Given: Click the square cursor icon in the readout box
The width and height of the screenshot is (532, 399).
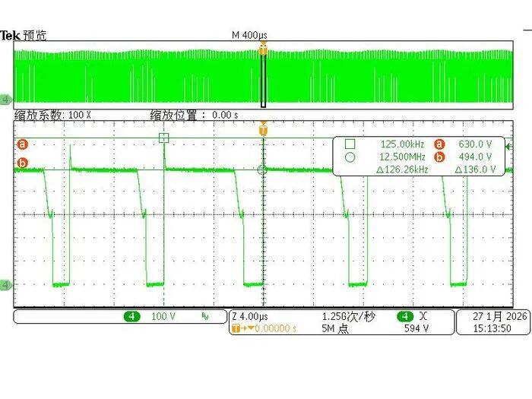Looking at the screenshot, I should [350, 144].
